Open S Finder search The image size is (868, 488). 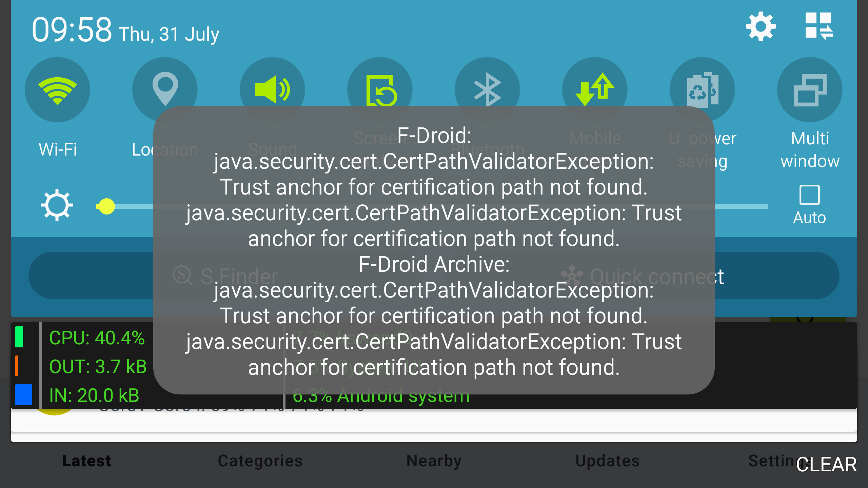(x=225, y=276)
